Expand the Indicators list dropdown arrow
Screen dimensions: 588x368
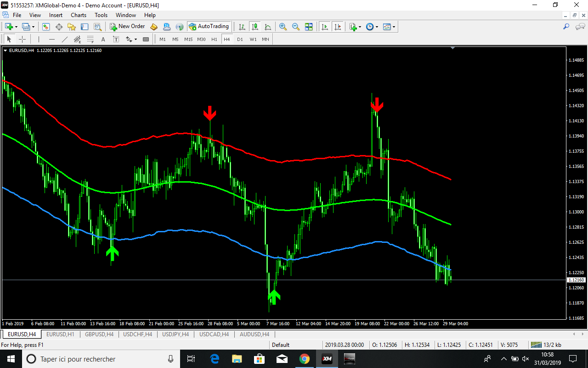pyautogui.click(x=360, y=27)
